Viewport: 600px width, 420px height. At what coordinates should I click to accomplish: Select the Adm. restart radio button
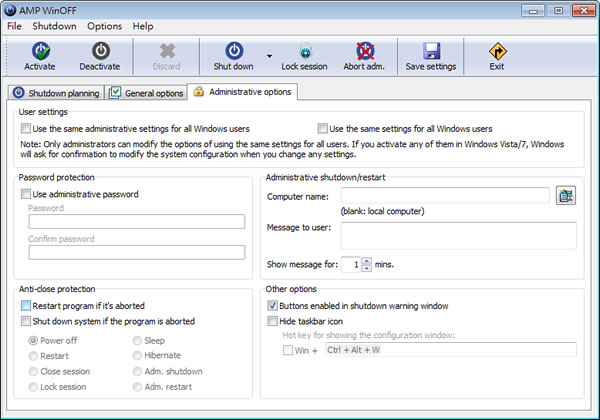(137, 387)
